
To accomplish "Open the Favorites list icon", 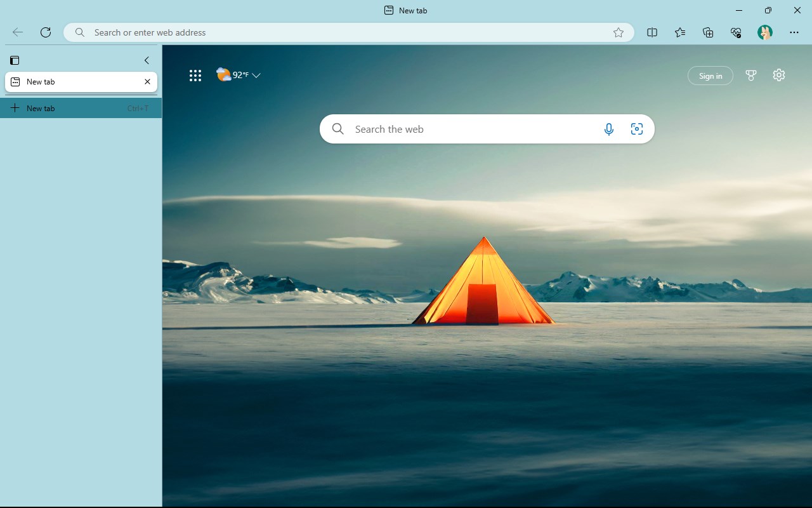I will pos(680,32).
